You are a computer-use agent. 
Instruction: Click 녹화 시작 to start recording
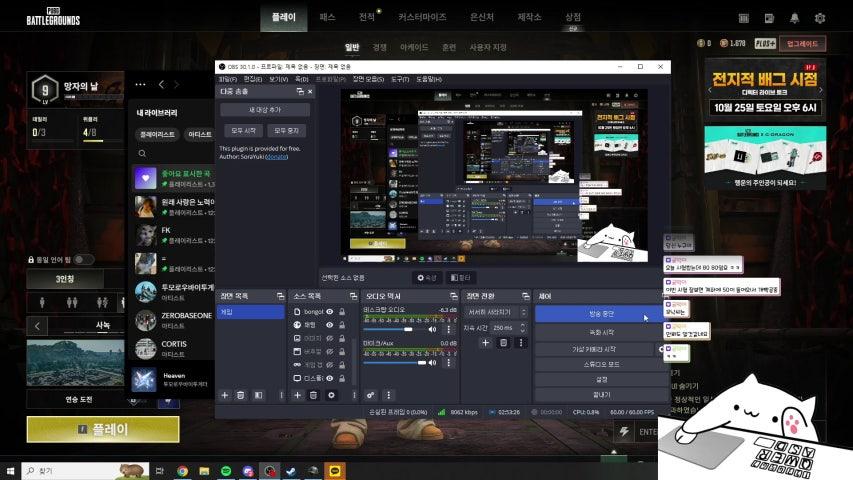click(x=601, y=332)
